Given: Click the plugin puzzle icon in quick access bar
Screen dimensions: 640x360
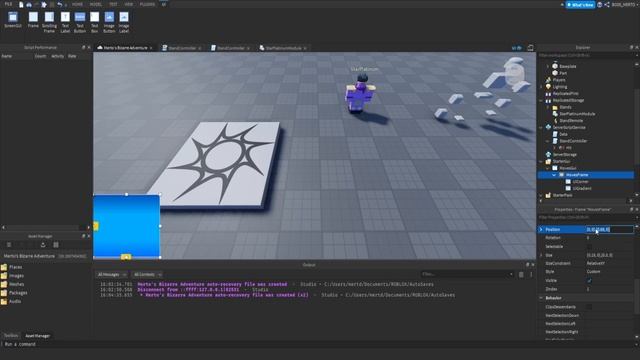Looking at the screenshot, I should click(x=44, y=4).
